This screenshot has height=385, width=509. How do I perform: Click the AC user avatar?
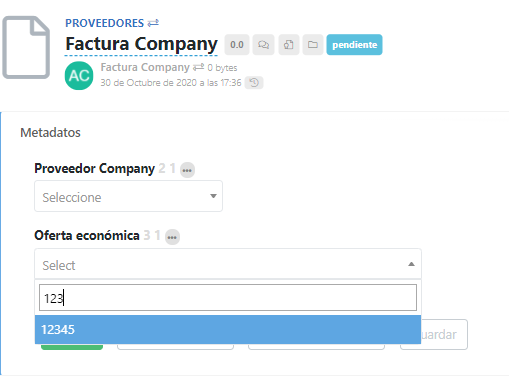79,76
